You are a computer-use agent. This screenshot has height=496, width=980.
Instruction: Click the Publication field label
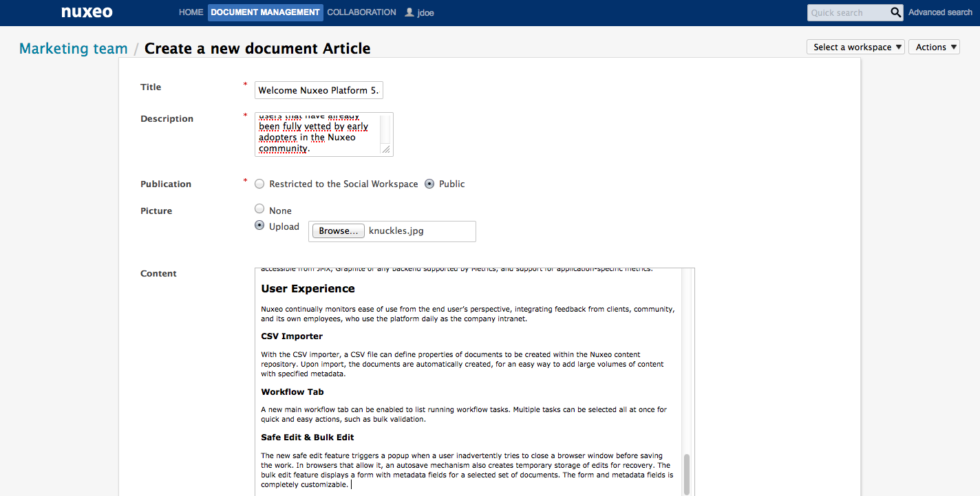pos(166,184)
